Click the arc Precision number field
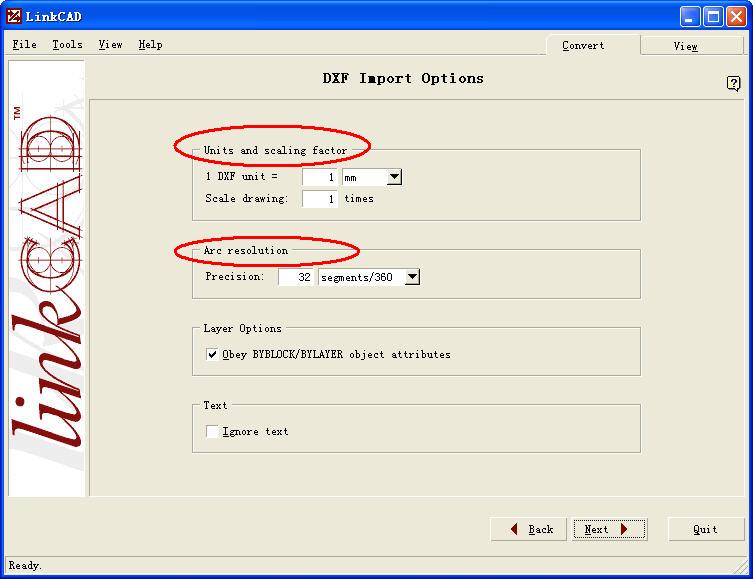 [x=297, y=277]
